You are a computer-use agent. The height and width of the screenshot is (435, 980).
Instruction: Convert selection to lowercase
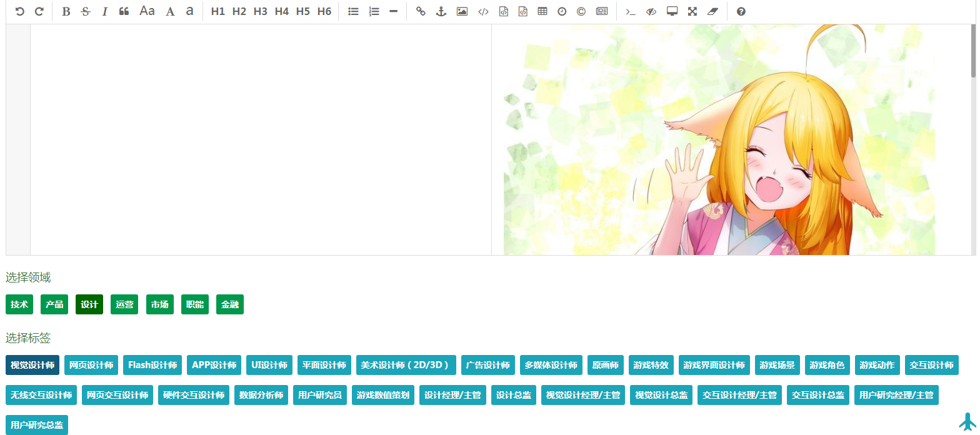click(189, 11)
